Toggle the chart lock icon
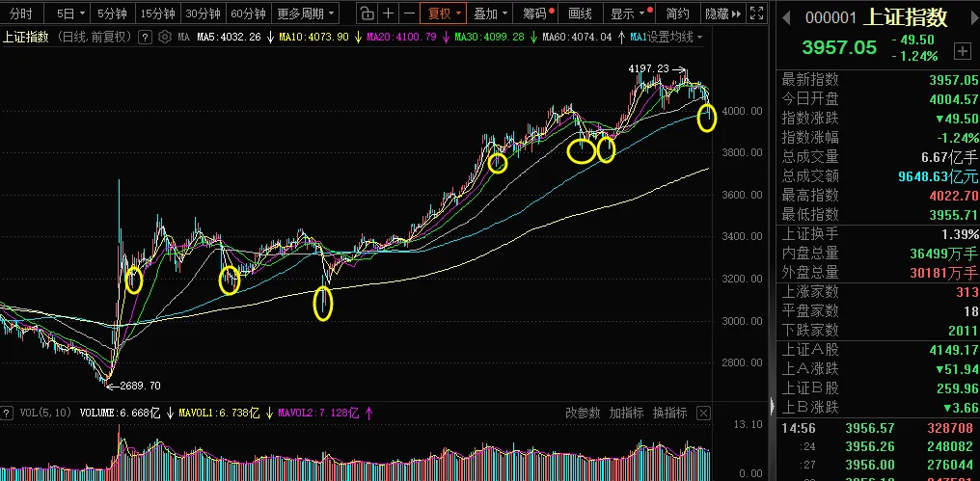Viewport: 980px width, 481px height. coord(368,13)
